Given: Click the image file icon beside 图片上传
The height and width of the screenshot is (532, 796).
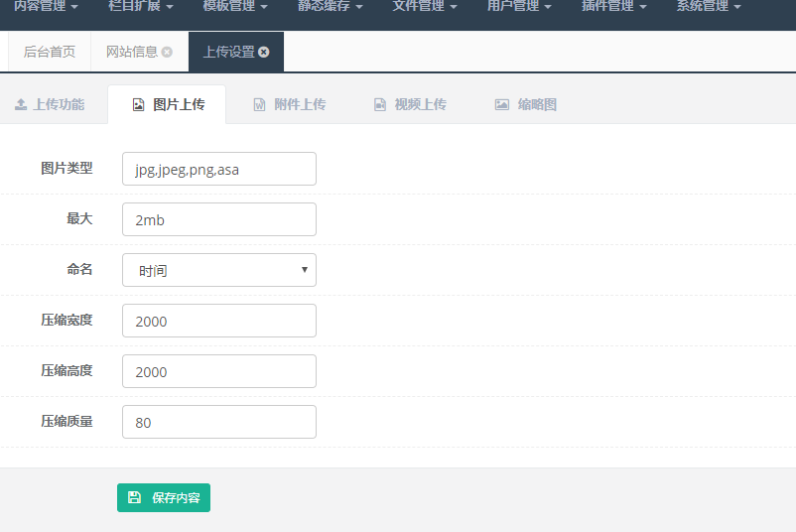Looking at the screenshot, I should (x=138, y=104).
